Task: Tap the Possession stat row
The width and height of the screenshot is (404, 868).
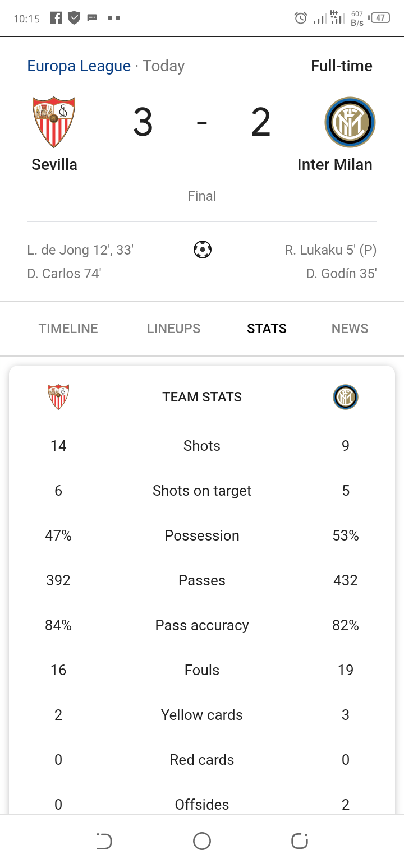Action: tap(202, 535)
